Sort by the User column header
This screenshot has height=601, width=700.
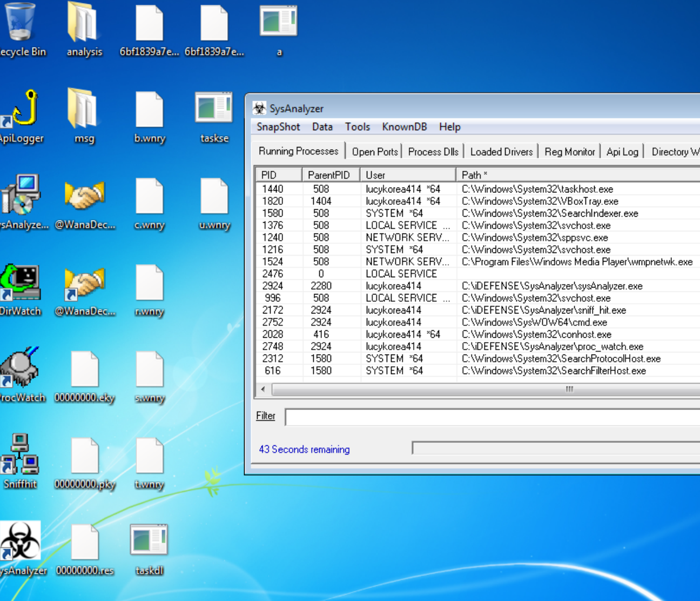tap(408, 175)
